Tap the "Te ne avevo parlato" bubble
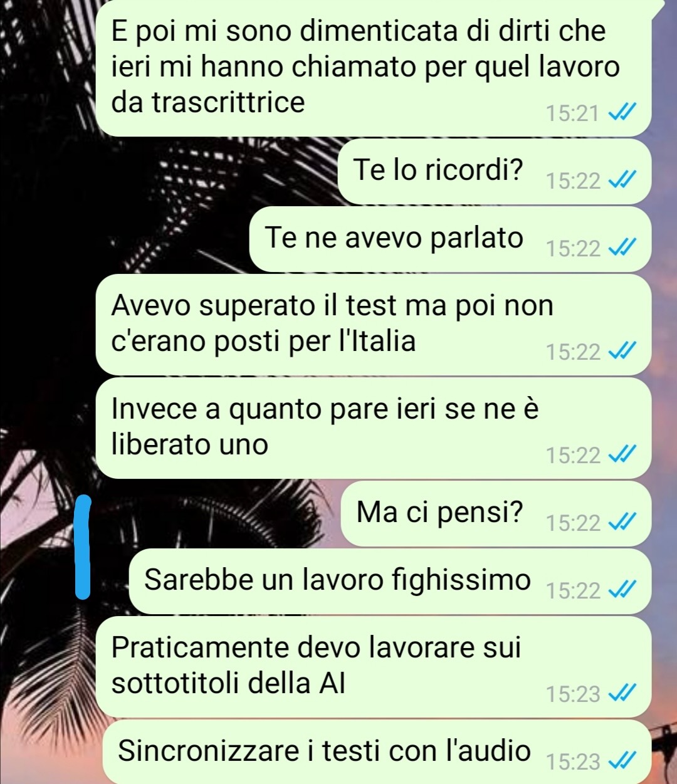Screen dimensions: 677x784 (450, 239)
